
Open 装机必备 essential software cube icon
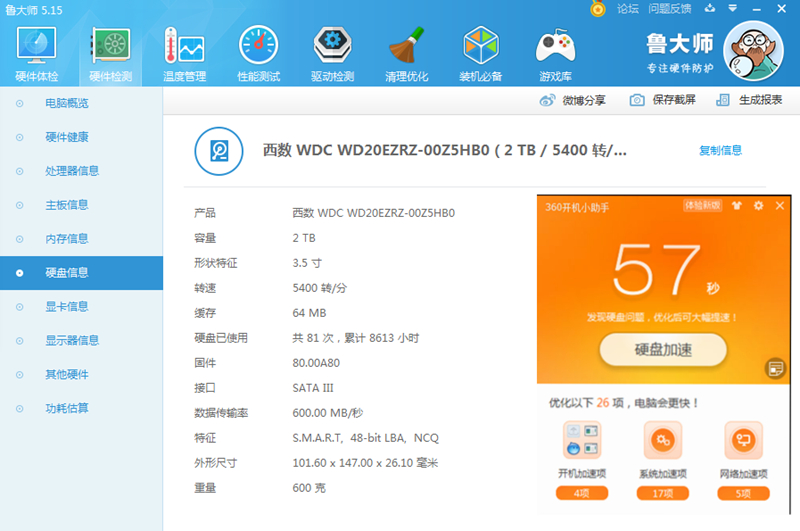coord(481,54)
